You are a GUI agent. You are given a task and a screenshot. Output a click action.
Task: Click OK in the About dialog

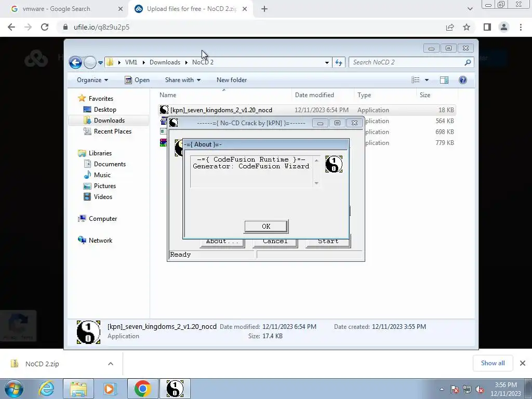click(266, 227)
